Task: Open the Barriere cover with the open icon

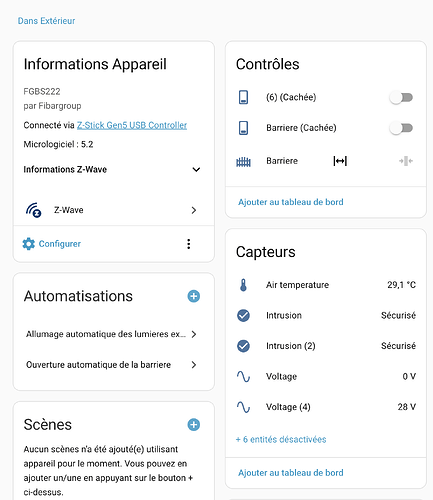Action: (x=340, y=161)
